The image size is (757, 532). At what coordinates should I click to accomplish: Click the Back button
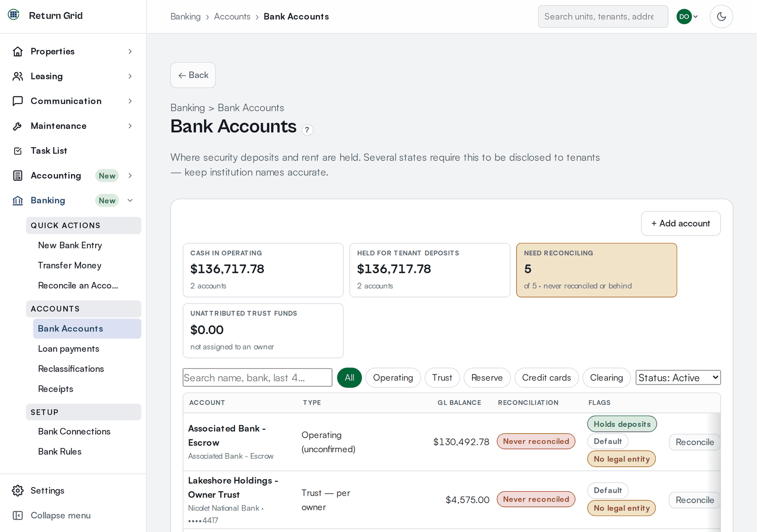pyautogui.click(x=193, y=75)
